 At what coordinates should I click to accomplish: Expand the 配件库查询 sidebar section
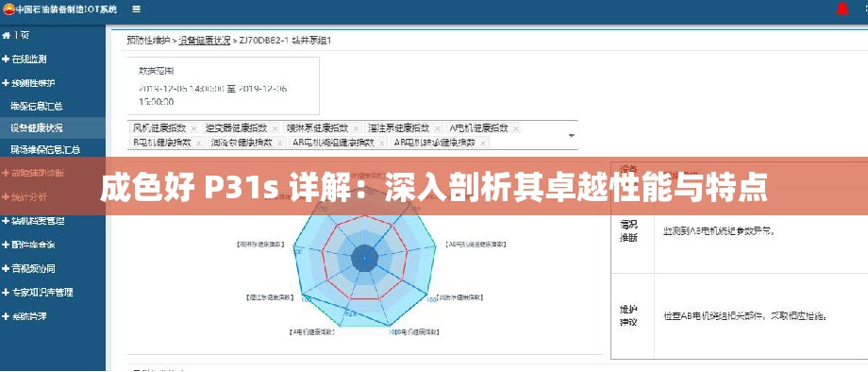click(29, 245)
